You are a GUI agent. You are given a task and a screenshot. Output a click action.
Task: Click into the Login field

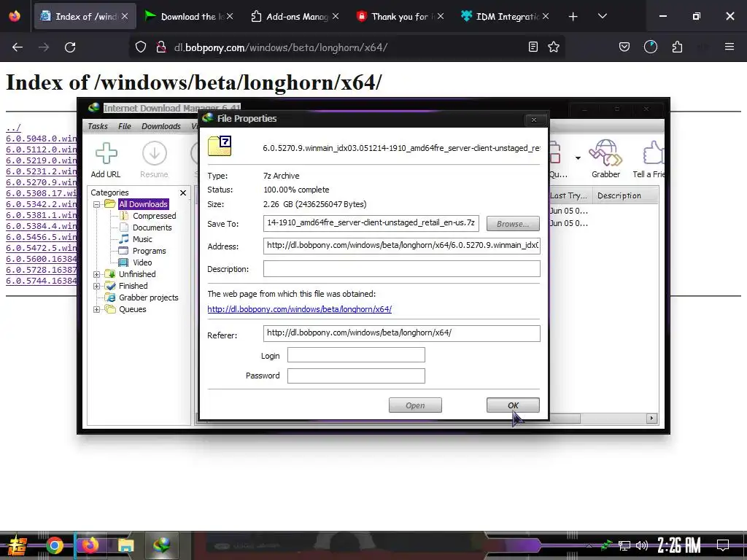click(x=356, y=355)
